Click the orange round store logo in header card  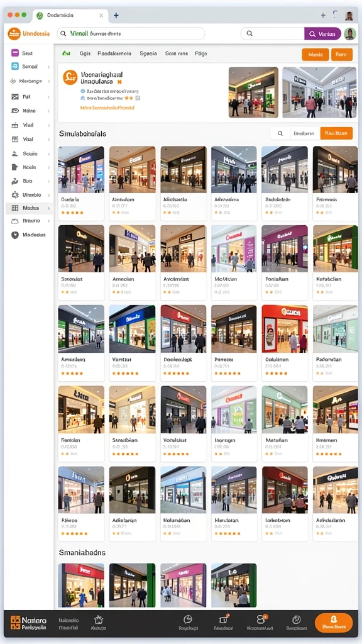pos(70,77)
